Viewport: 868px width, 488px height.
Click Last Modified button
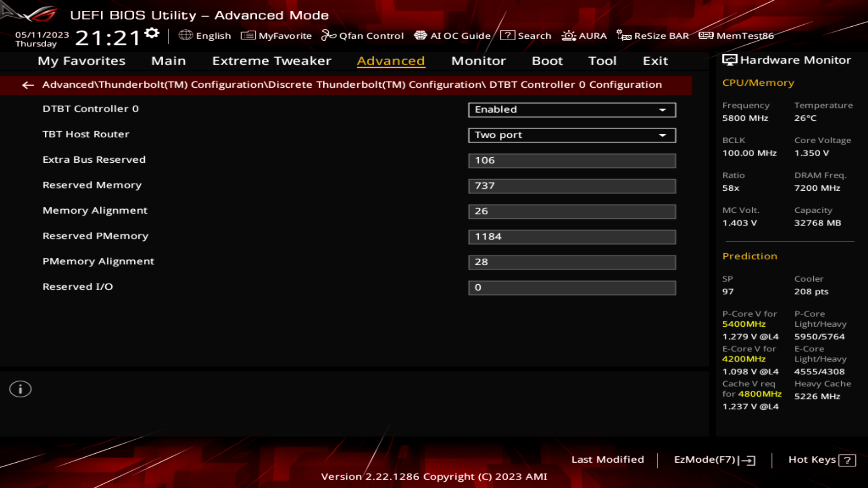pyautogui.click(x=608, y=460)
